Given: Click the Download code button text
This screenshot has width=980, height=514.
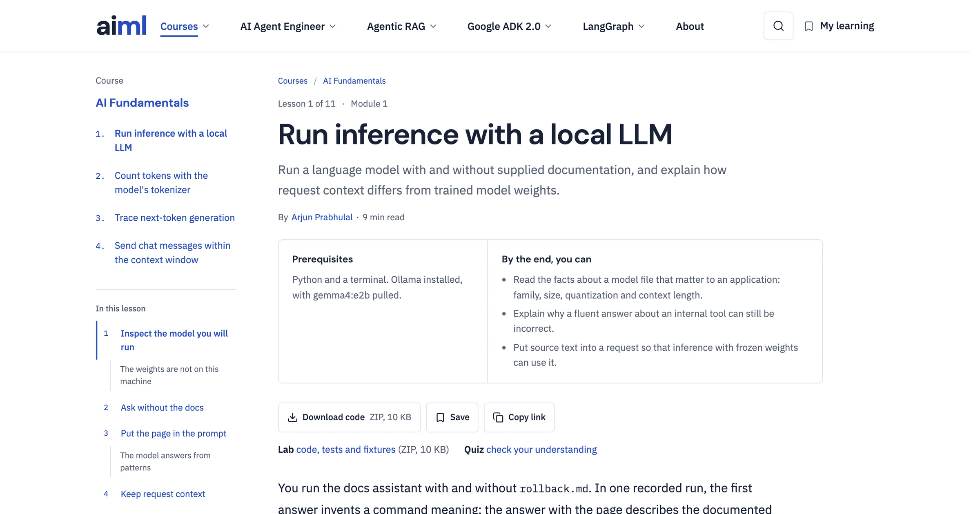Looking at the screenshot, I should pyautogui.click(x=333, y=417).
